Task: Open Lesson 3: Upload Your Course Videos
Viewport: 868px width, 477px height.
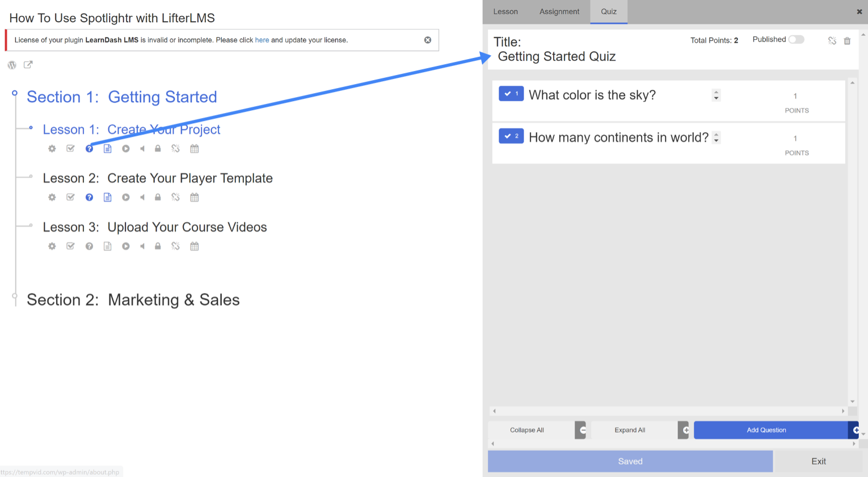Action: pos(155,227)
